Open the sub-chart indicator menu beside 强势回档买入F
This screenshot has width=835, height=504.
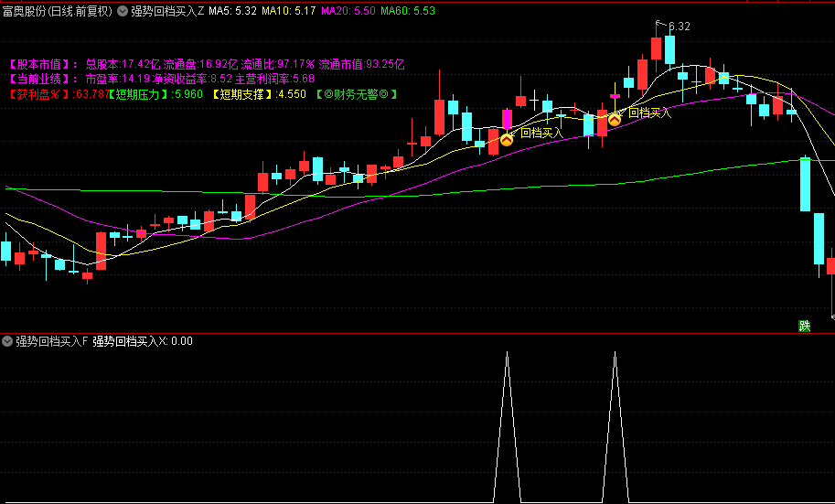[7, 341]
